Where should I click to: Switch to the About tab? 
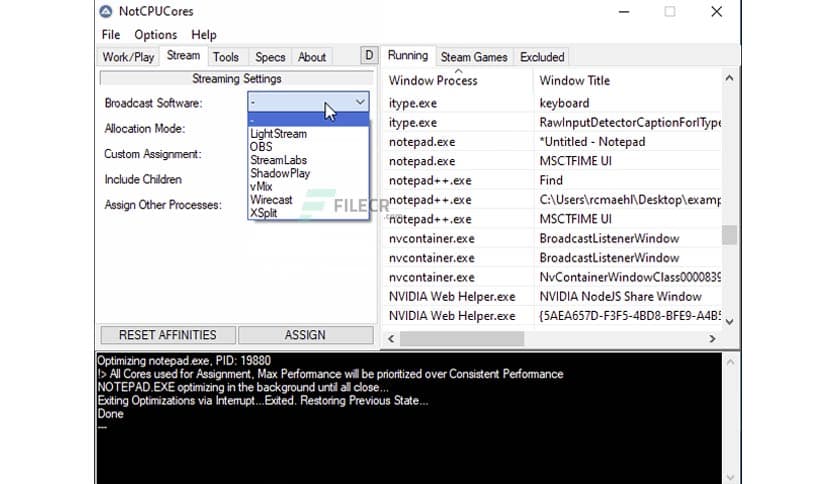(x=312, y=57)
